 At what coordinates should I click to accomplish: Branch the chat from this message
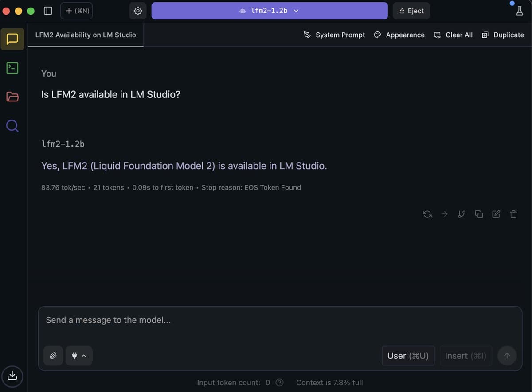tap(462, 214)
